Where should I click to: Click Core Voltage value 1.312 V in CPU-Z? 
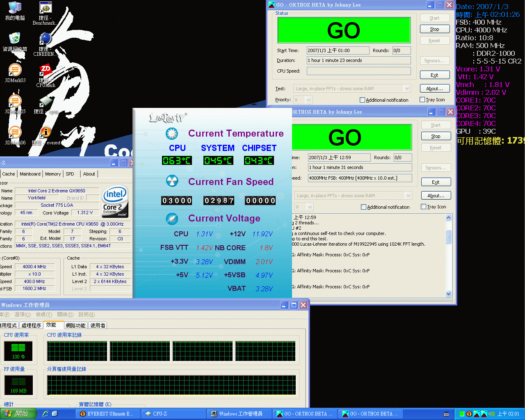85,212
